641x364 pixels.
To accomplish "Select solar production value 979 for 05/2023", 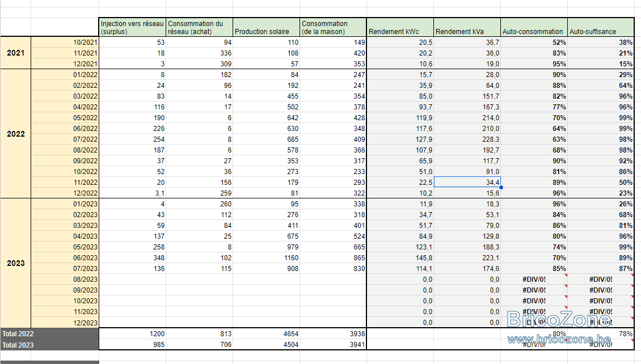I will (x=266, y=247).
